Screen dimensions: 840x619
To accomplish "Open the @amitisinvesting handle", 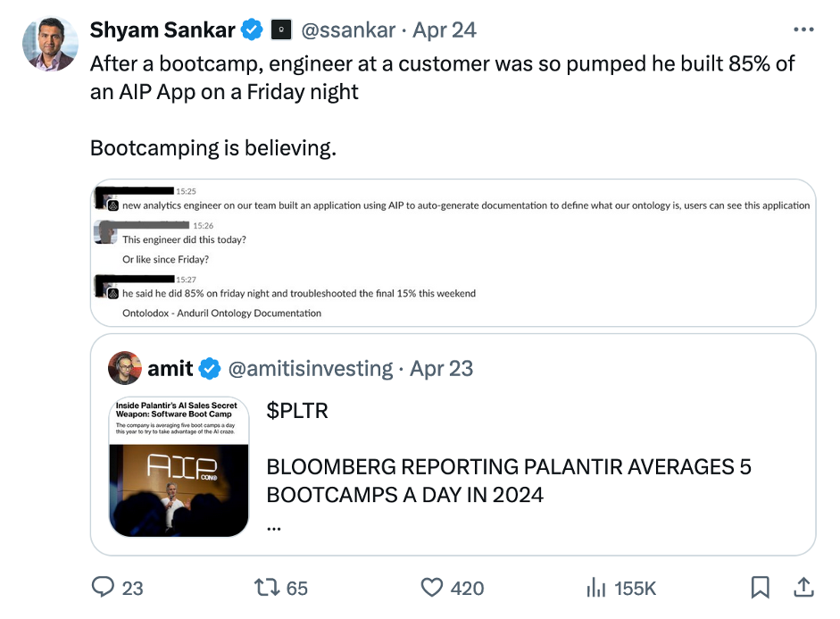I will click(311, 368).
